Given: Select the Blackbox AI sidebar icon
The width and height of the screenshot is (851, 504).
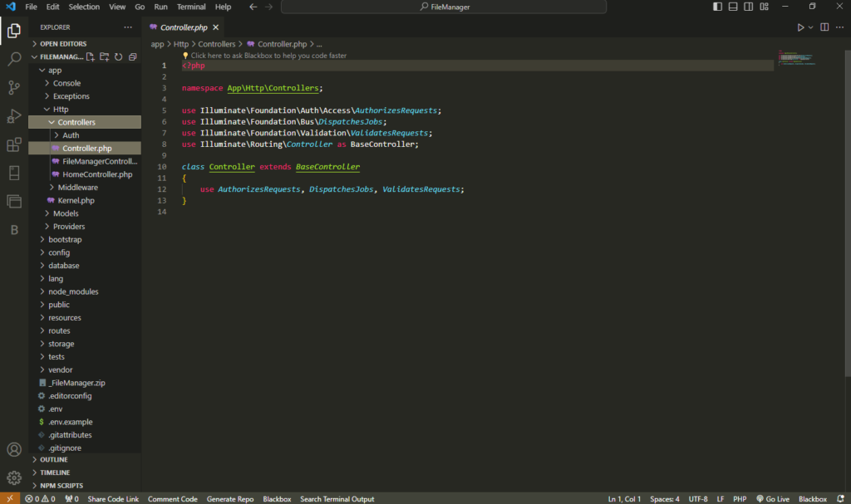Looking at the screenshot, I should tap(13, 230).
